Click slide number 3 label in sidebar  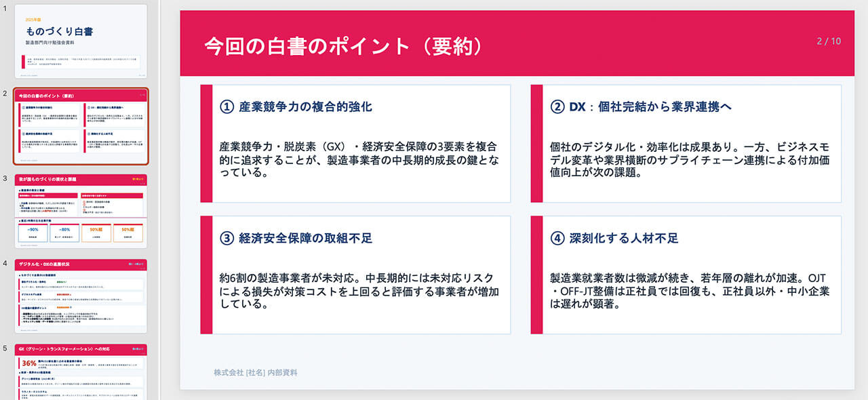[x=5, y=179]
